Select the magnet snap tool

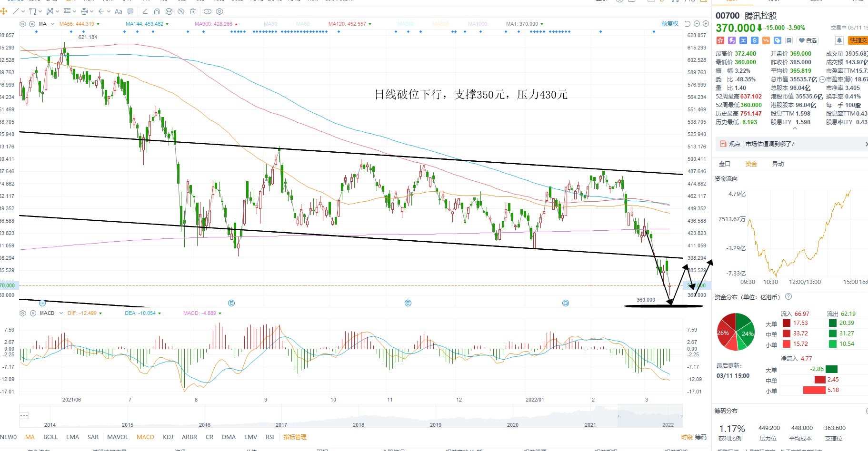tap(157, 11)
